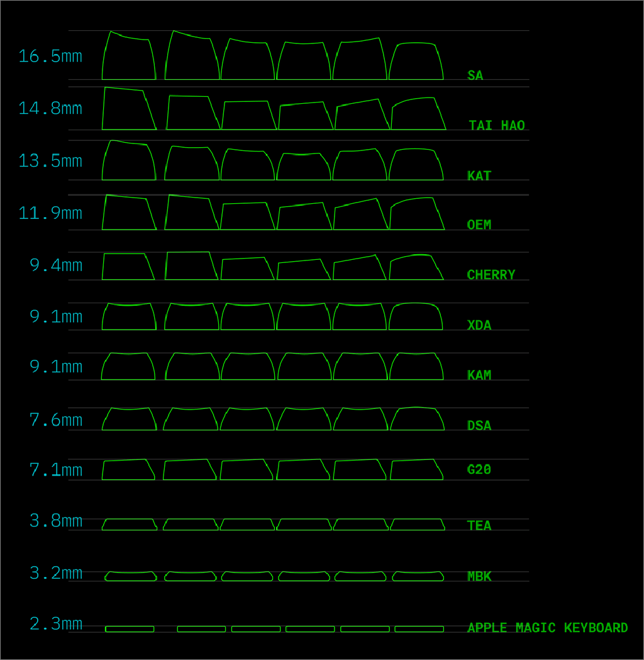The height and width of the screenshot is (660, 644).
Task: Click the 3.2mm height value
Action: click(x=56, y=574)
